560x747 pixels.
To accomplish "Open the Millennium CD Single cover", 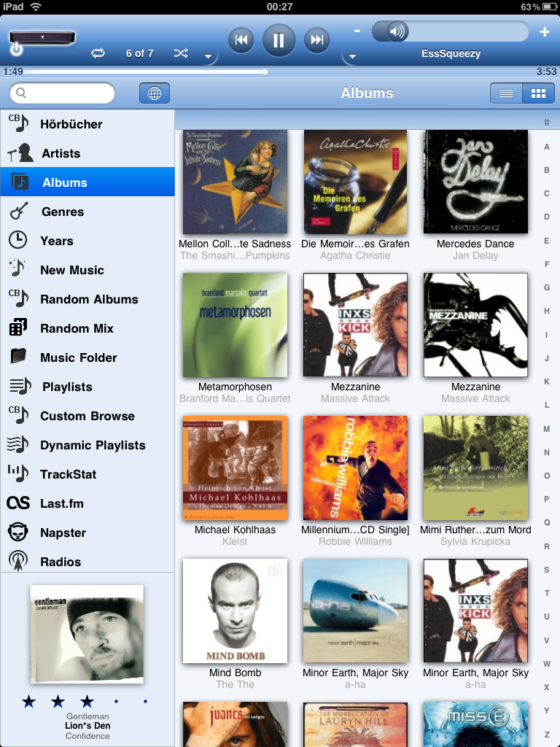I will point(355,468).
